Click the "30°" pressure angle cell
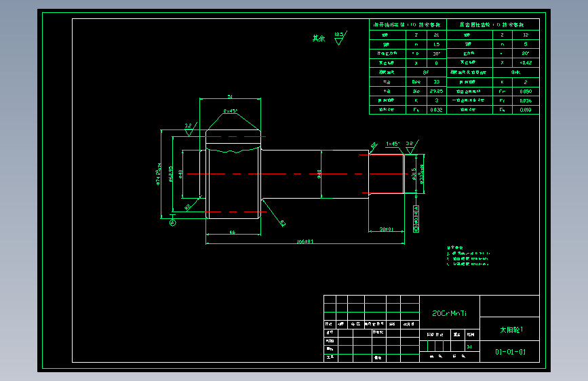The image size is (588, 381). 437,54
